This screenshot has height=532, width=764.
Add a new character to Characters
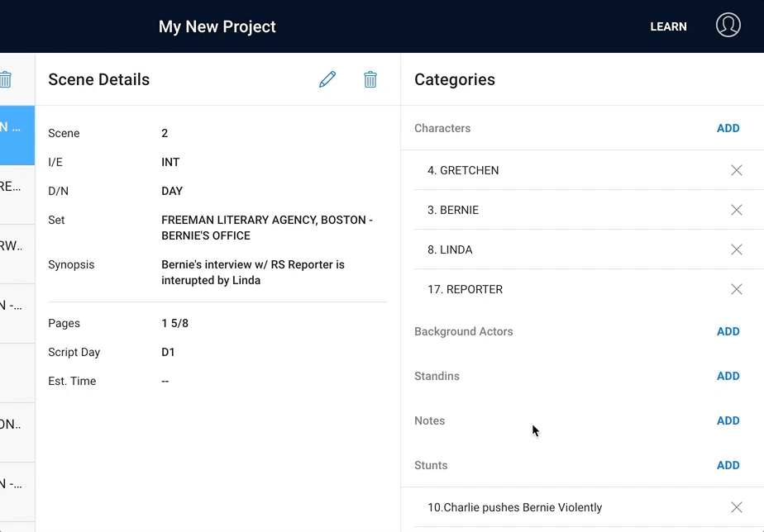(728, 128)
